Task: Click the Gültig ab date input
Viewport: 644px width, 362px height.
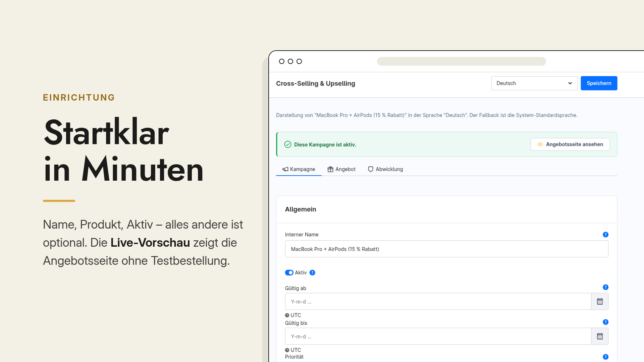Action: click(438, 301)
